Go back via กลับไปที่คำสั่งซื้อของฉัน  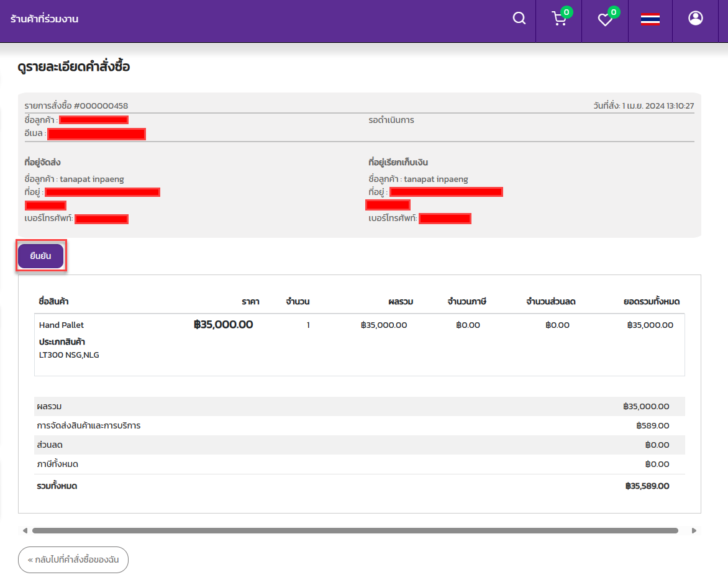click(73, 560)
